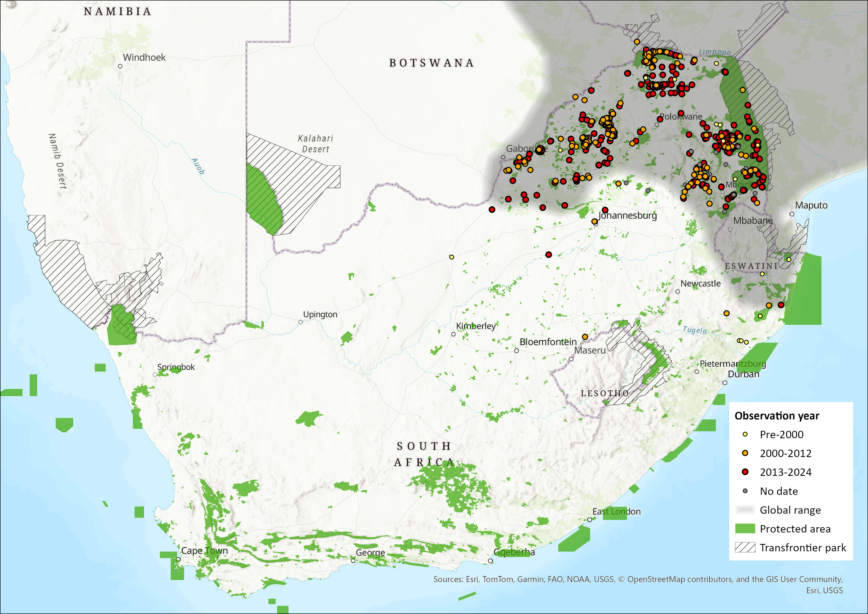This screenshot has height=614, width=868.
Task: Click the Kalahari Desert label
Action: 315,144
